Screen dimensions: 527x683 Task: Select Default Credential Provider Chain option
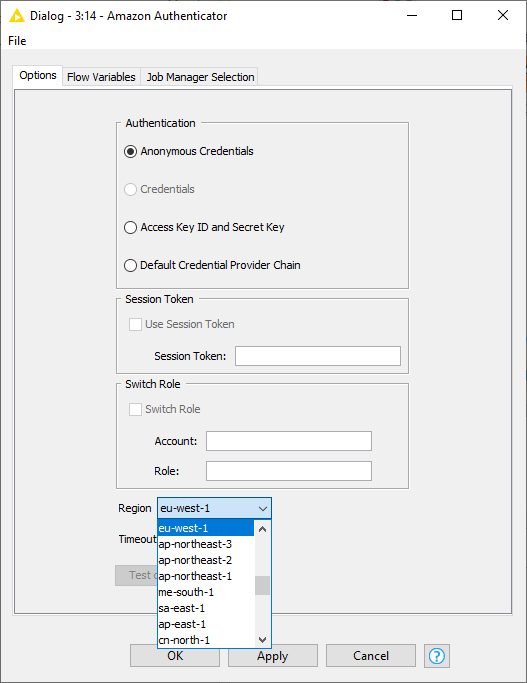[x=130, y=265]
